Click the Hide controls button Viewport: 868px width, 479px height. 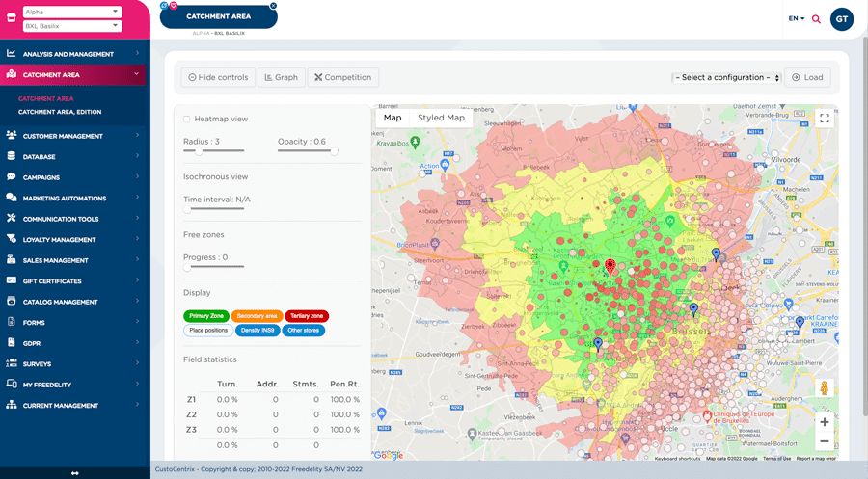(218, 78)
